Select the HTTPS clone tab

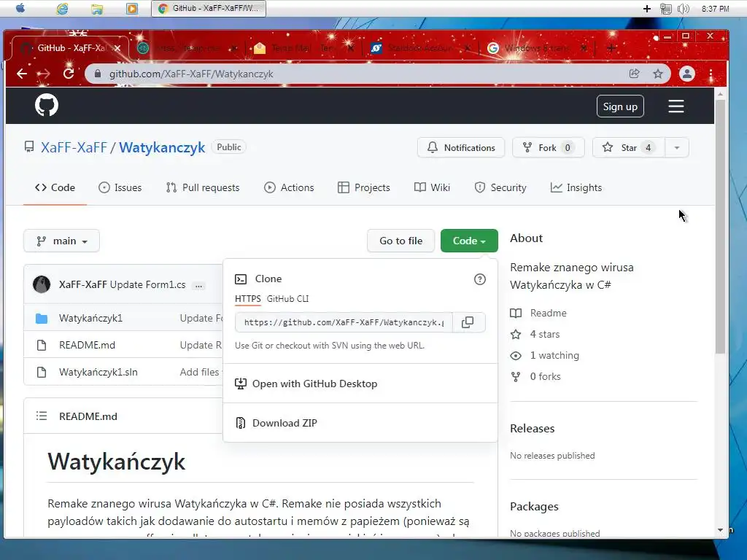coord(248,298)
